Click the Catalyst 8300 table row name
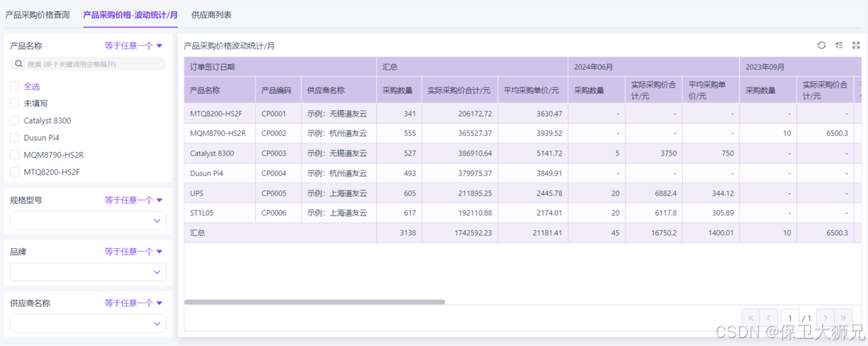868x346 pixels. [x=212, y=153]
